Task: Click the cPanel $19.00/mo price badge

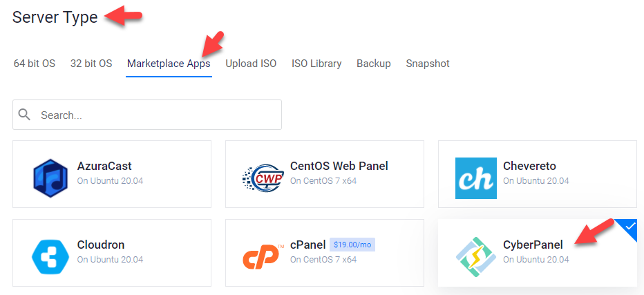Action: [x=352, y=245]
